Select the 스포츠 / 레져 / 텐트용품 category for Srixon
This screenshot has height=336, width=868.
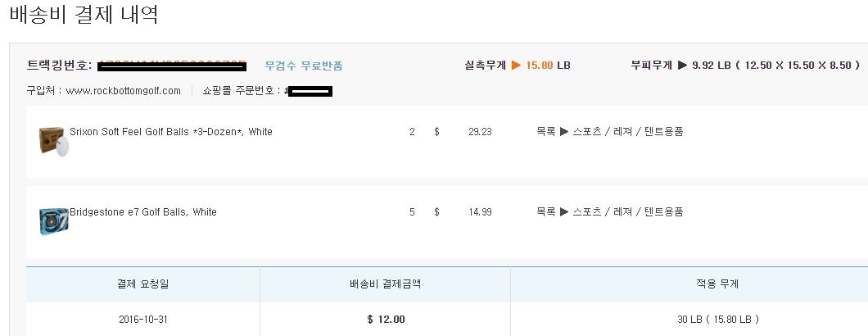(628, 131)
